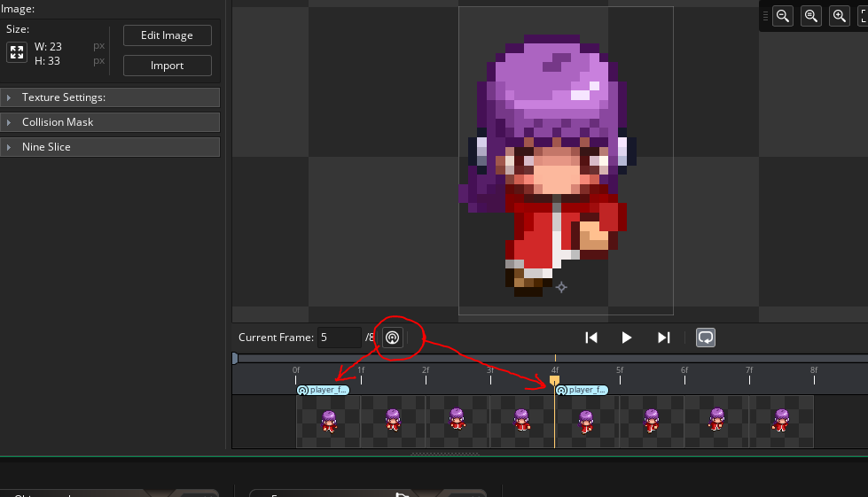
Task: Expand the Nine Slice section
Action: pyautogui.click(x=110, y=147)
